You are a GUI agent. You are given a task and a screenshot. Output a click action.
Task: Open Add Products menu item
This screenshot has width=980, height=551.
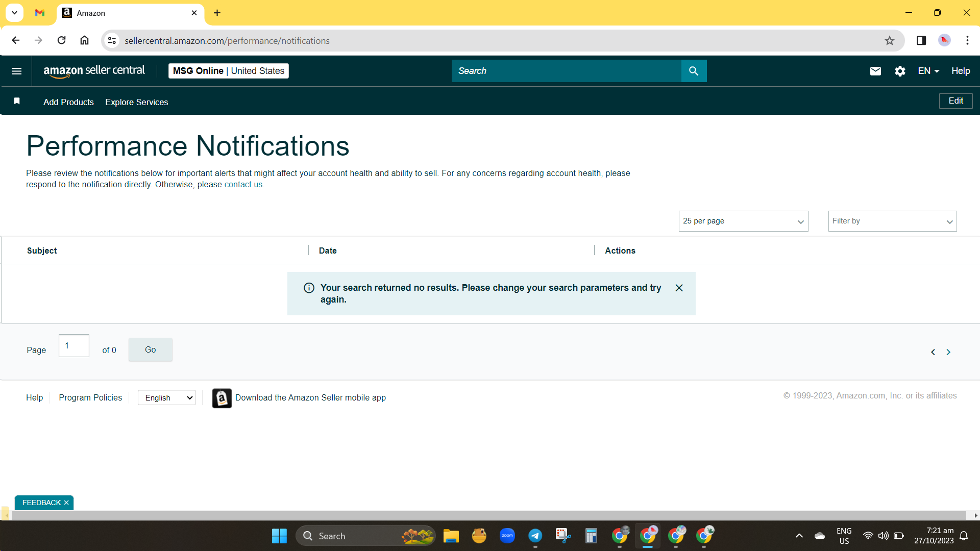tap(68, 102)
